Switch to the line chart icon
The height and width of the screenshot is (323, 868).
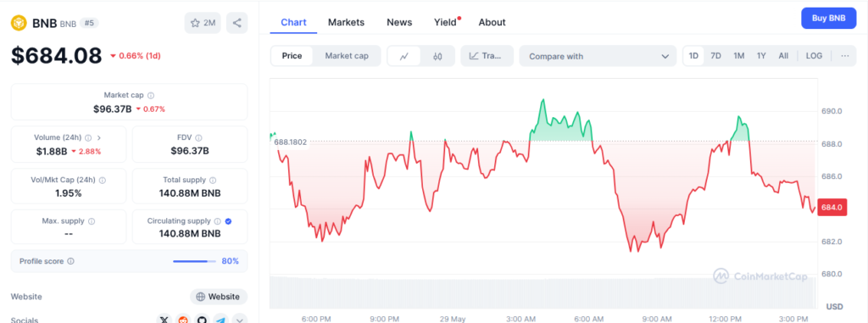coord(404,56)
